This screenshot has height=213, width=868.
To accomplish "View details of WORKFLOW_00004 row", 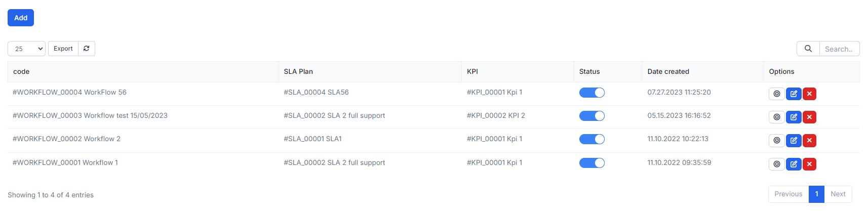I will 776,94.
